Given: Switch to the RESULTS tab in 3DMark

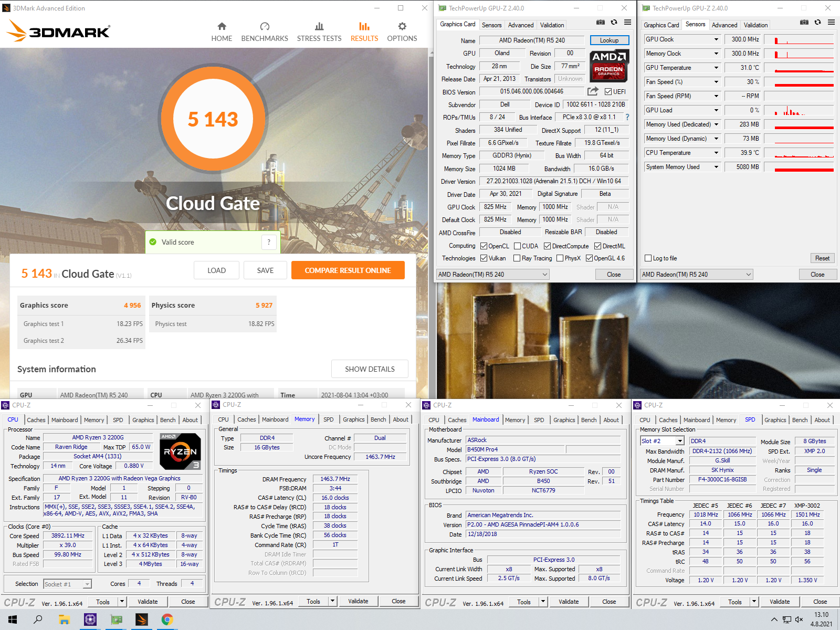Looking at the screenshot, I should pyautogui.click(x=364, y=32).
